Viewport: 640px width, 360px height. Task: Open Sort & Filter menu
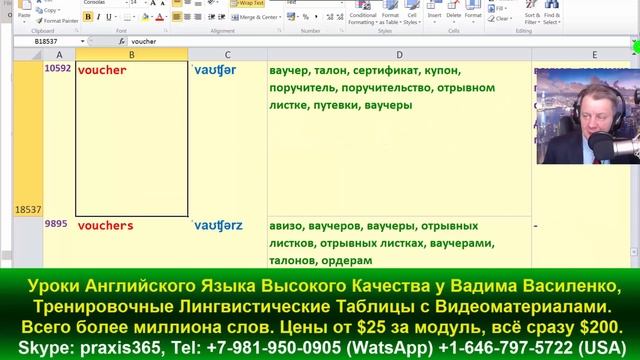(x=532, y=13)
